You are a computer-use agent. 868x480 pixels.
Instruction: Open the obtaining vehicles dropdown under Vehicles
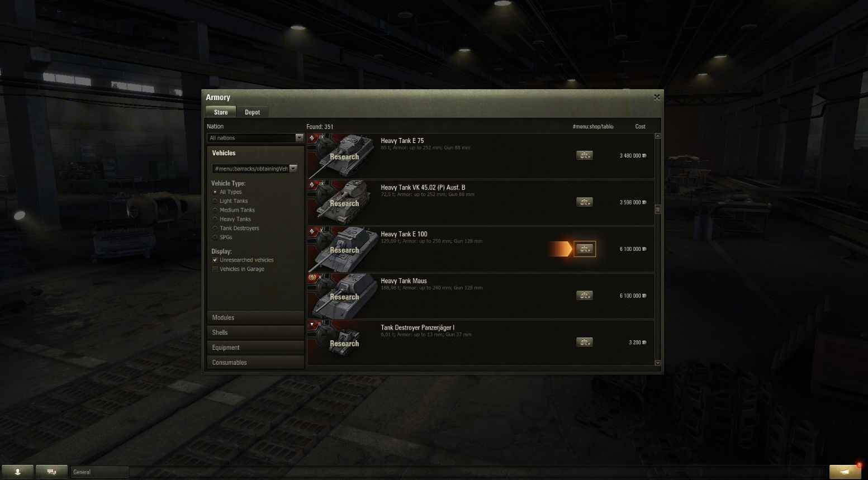pyautogui.click(x=254, y=169)
